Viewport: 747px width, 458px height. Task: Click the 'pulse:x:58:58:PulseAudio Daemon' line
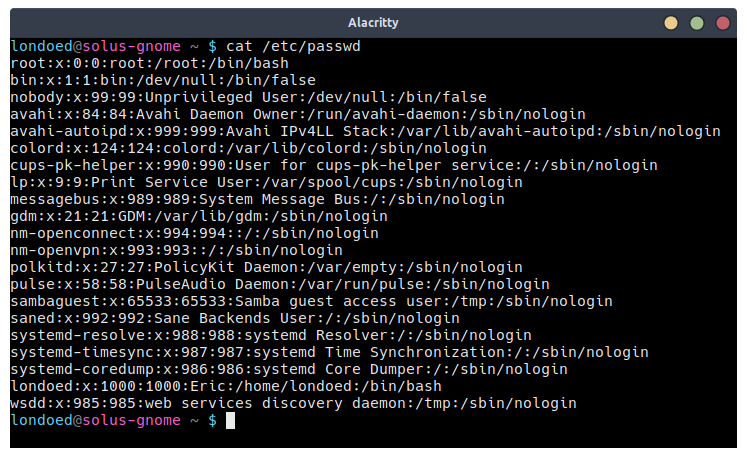280,285
